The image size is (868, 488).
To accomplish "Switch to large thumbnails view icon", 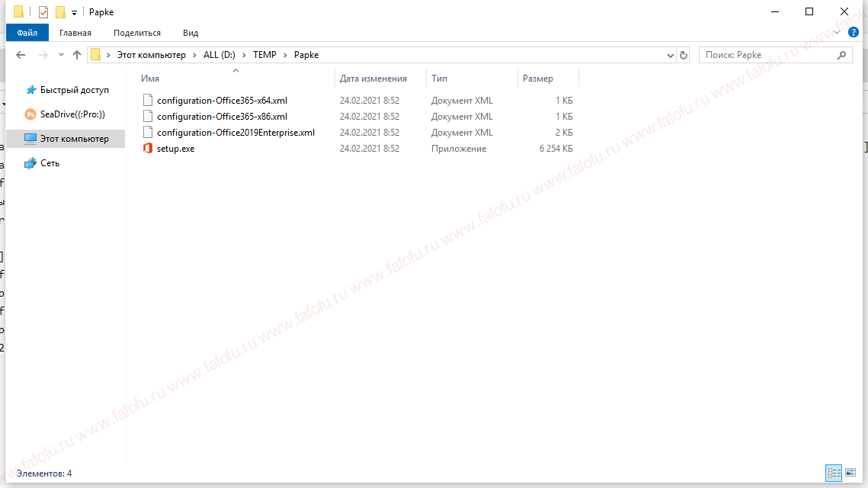I will point(850,473).
